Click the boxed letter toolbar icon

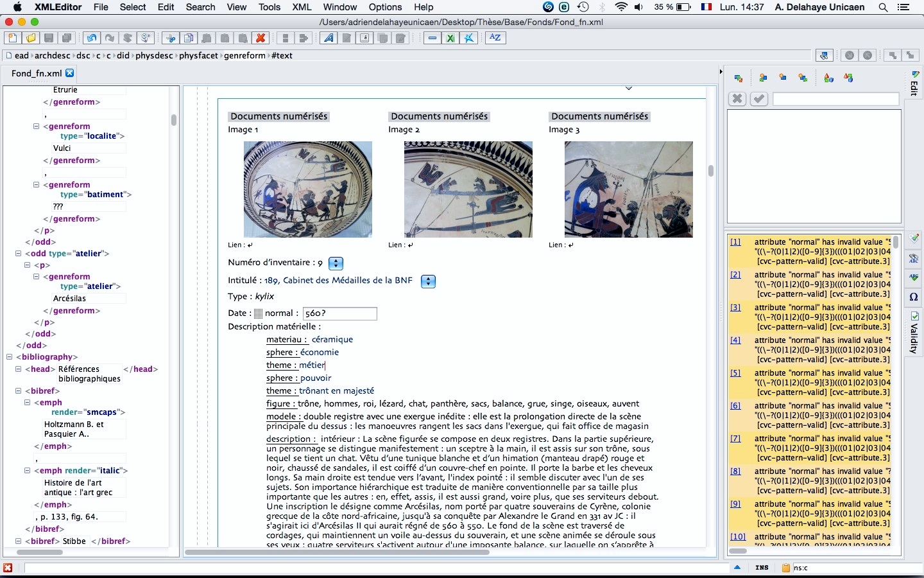pos(364,38)
